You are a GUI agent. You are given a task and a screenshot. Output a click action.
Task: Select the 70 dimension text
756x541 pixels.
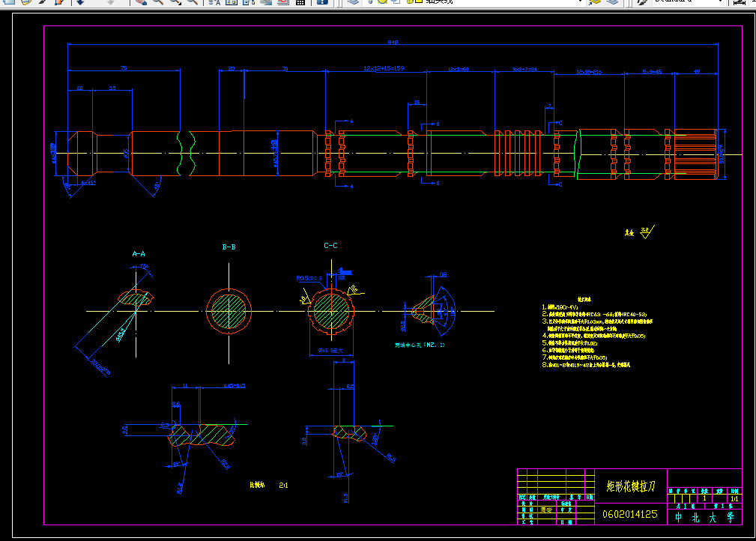click(x=285, y=68)
